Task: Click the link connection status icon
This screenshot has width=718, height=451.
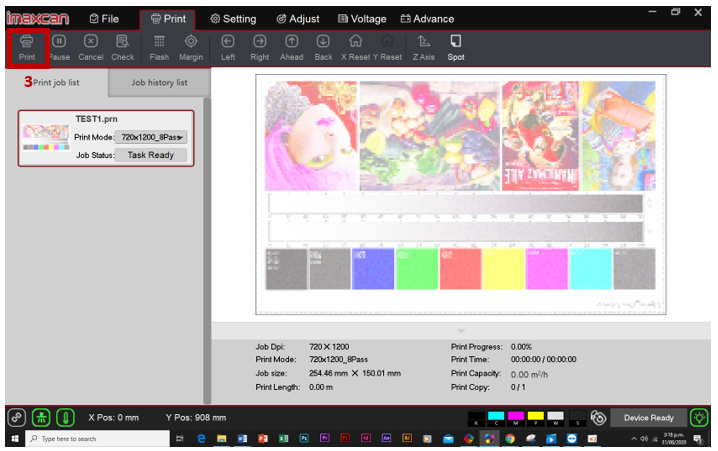Action: [16, 418]
